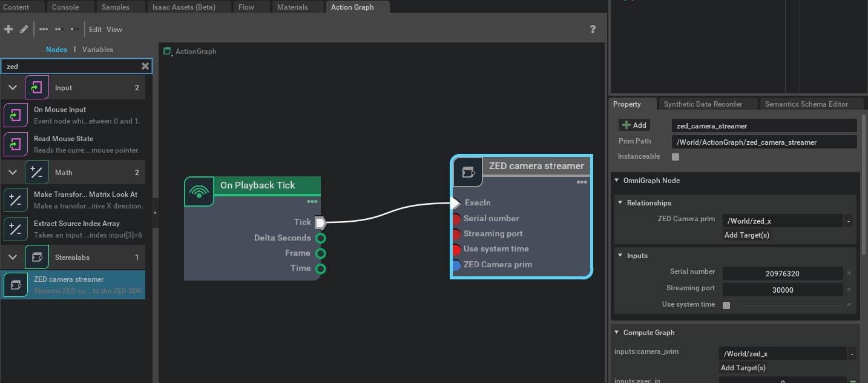
Task: Click the Use system time input port
Action: click(x=456, y=249)
